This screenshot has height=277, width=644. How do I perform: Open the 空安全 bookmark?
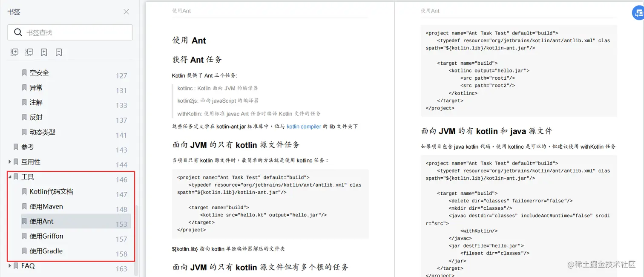[x=39, y=73]
